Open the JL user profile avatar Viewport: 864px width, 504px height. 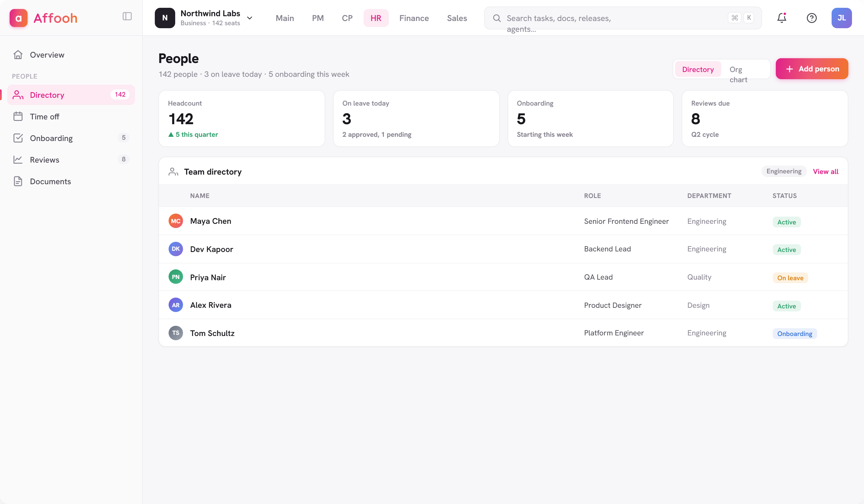841,18
